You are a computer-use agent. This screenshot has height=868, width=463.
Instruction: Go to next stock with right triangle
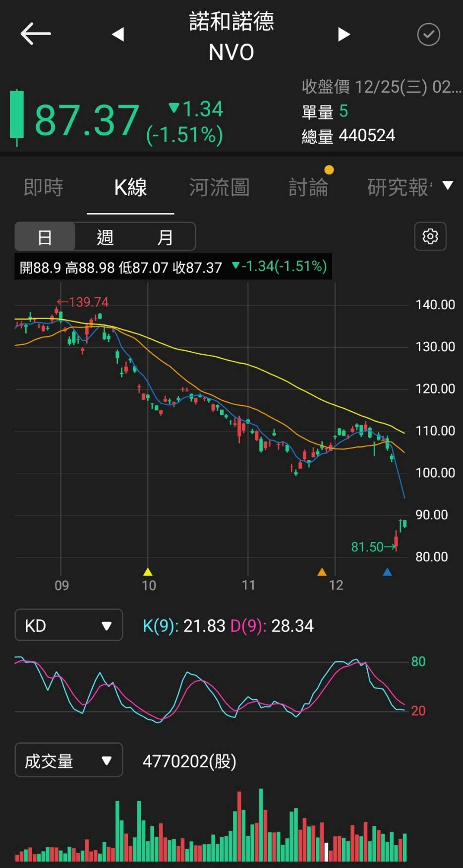point(344,34)
